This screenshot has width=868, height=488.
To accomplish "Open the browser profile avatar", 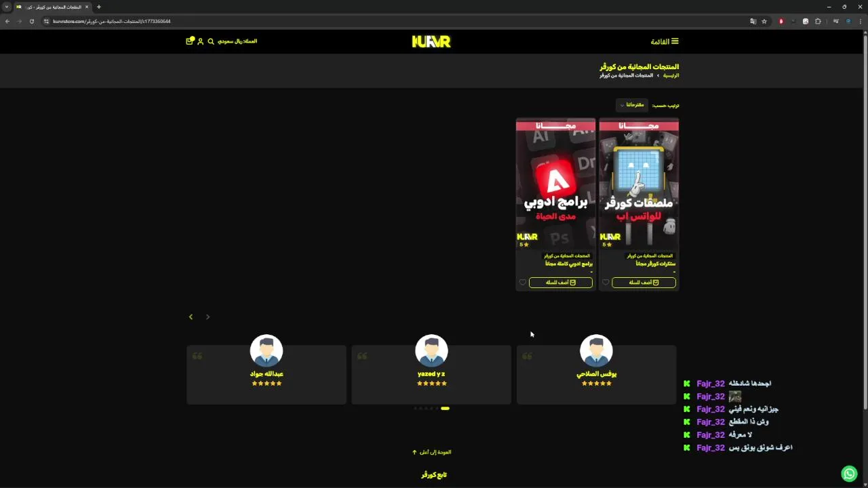I will click(848, 21).
